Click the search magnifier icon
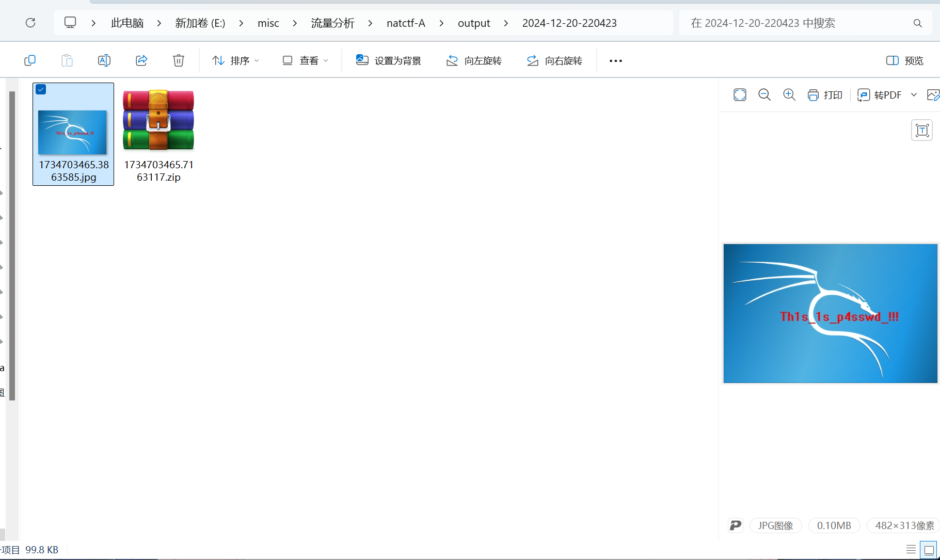 pyautogui.click(x=917, y=23)
